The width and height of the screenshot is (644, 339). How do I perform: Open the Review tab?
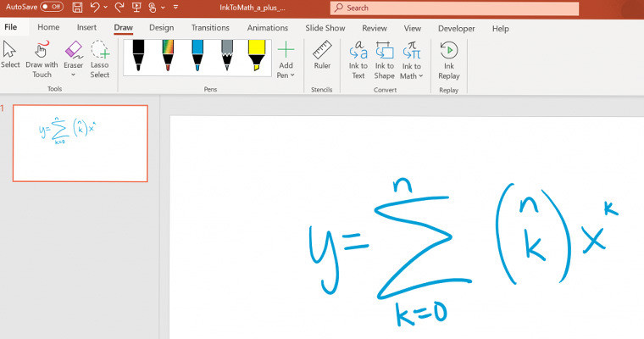(375, 28)
